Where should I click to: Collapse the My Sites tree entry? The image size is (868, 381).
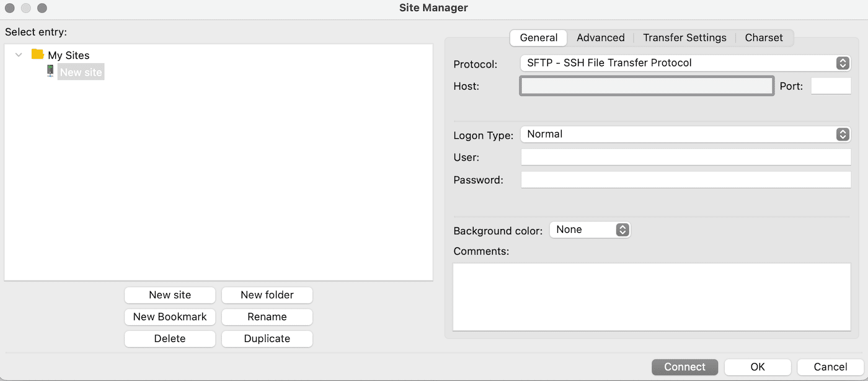point(19,55)
